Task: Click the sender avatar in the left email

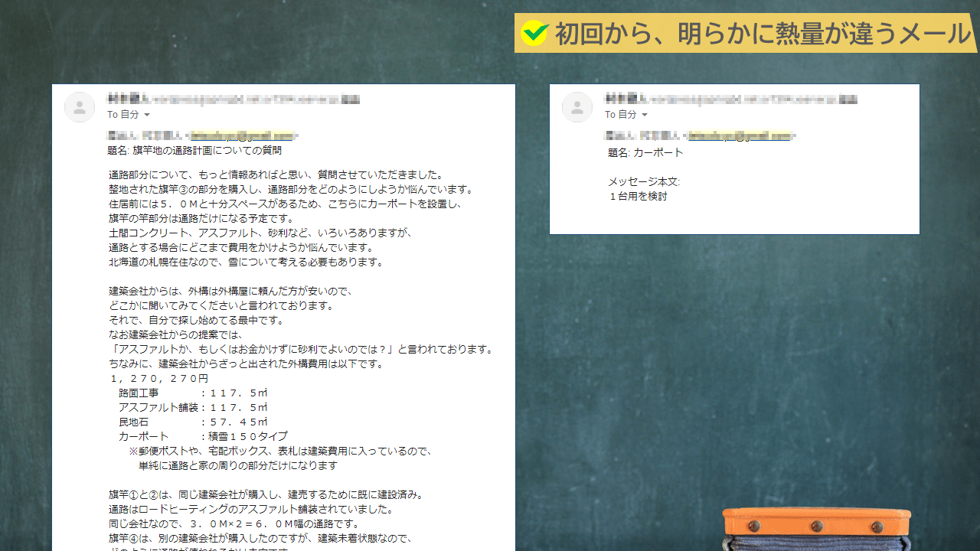Action: [80, 107]
